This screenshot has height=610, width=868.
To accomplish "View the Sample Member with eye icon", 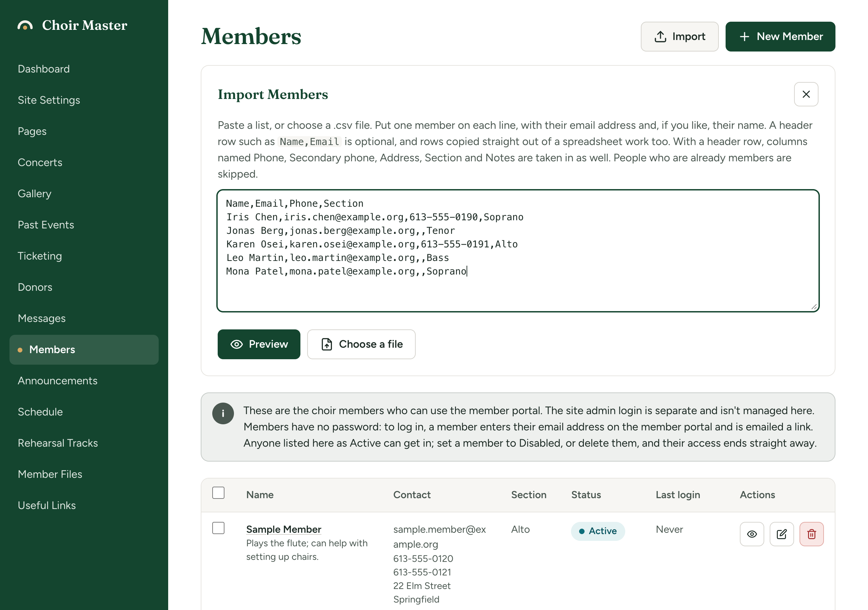I will click(x=752, y=534).
